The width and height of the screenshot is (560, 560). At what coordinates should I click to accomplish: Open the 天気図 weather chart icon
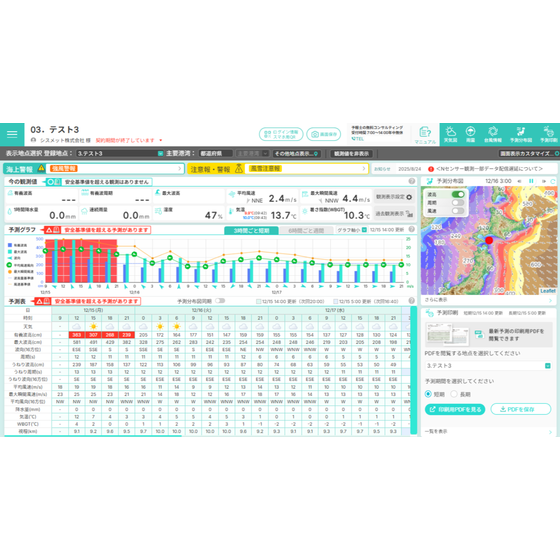coord(451,134)
